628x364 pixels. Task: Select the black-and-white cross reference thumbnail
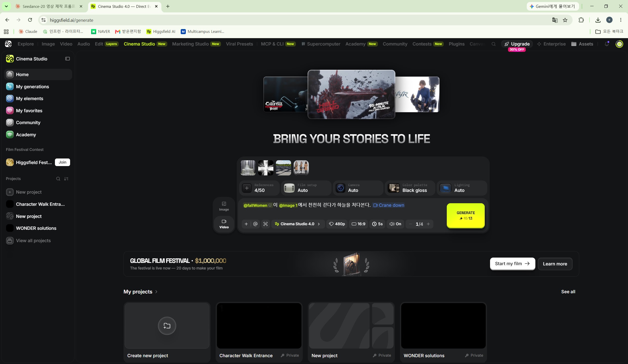266,168
